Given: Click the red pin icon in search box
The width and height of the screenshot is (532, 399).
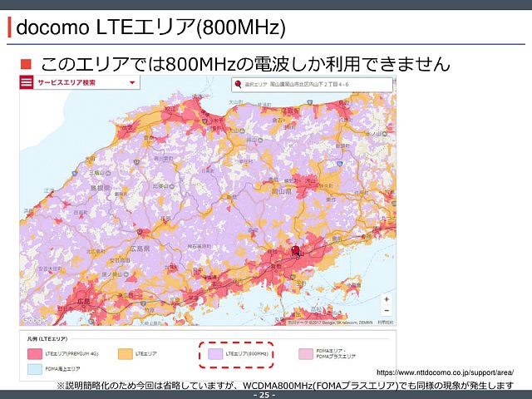Looking at the screenshot, I should tap(239, 84).
